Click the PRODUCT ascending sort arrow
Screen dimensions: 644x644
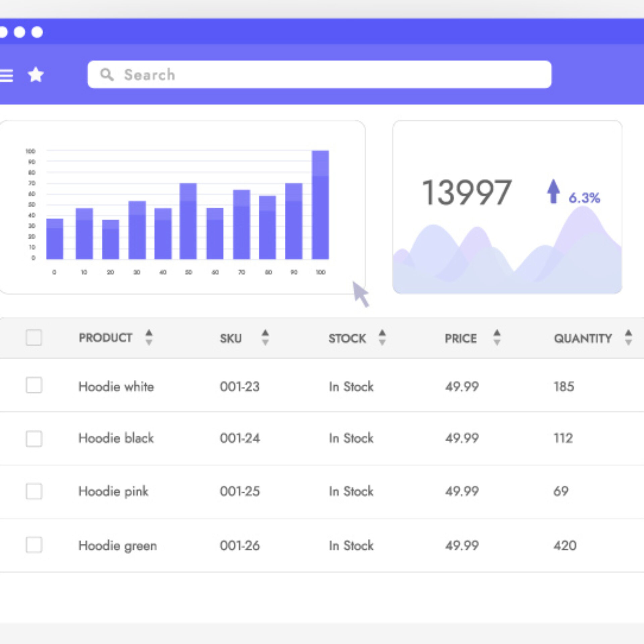pyautogui.click(x=149, y=333)
